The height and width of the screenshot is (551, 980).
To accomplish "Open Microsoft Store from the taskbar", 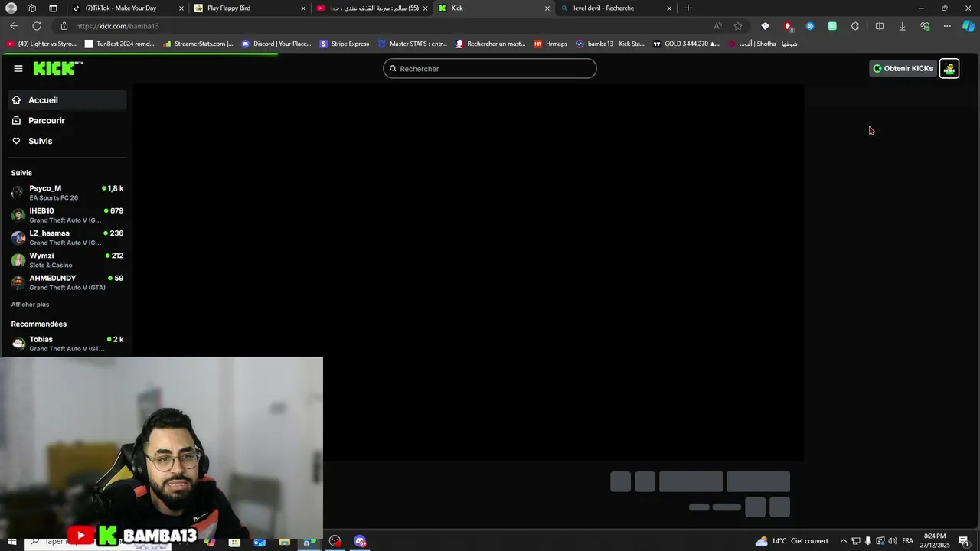I will [234, 542].
